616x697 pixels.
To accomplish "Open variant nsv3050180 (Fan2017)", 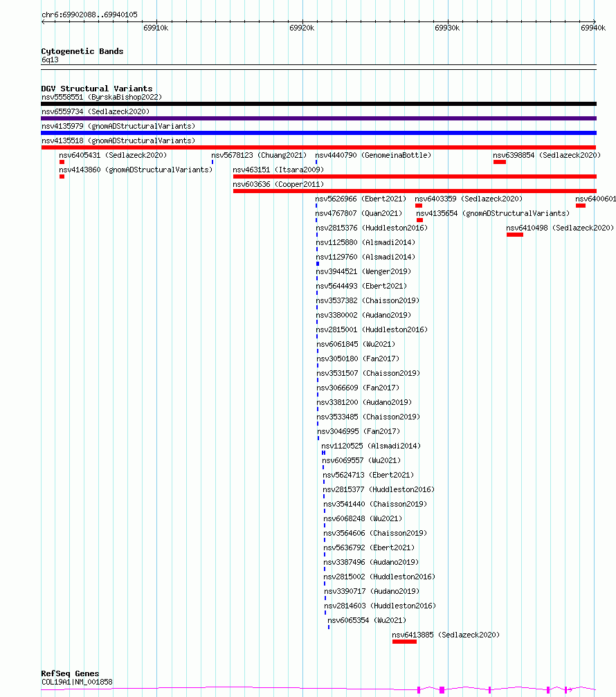I will point(358,359).
